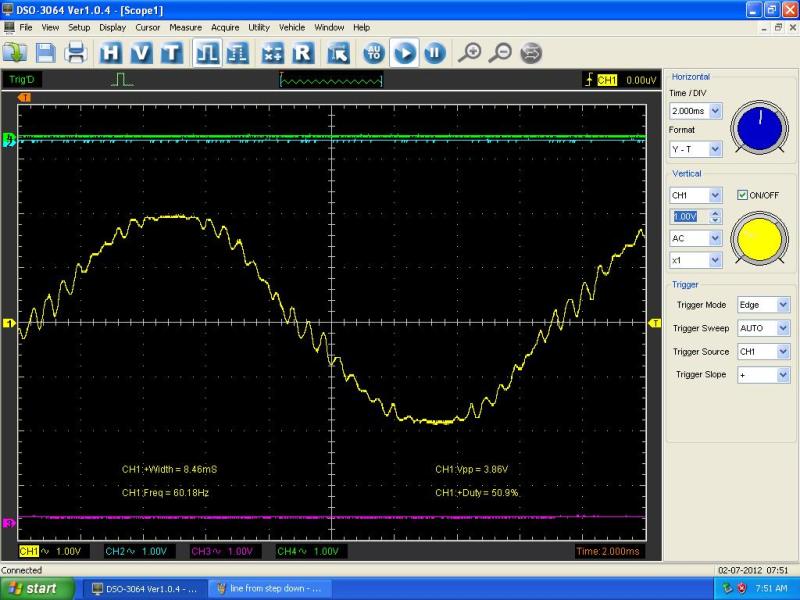This screenshot has height=600, width=800.
Task: Open trigger settings with T icon
Action: (x=172, y=53)
